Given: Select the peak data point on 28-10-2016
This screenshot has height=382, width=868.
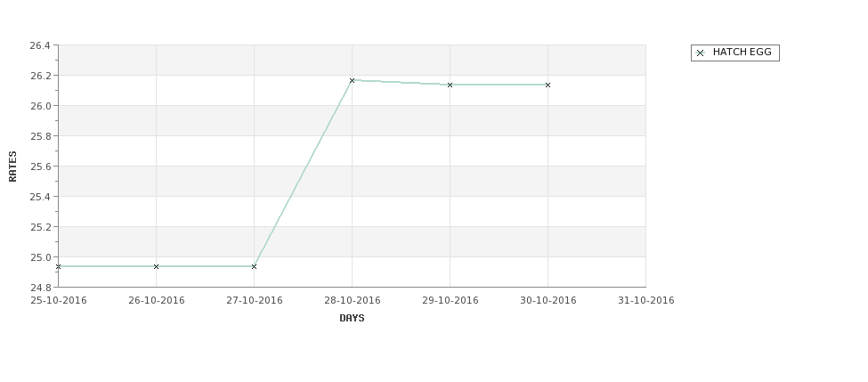Looking at the screenshot, I should [x=352, y=81].
